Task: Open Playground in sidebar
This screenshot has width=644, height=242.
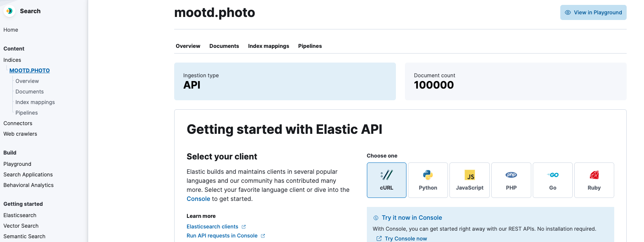Action: pos(17,164)
